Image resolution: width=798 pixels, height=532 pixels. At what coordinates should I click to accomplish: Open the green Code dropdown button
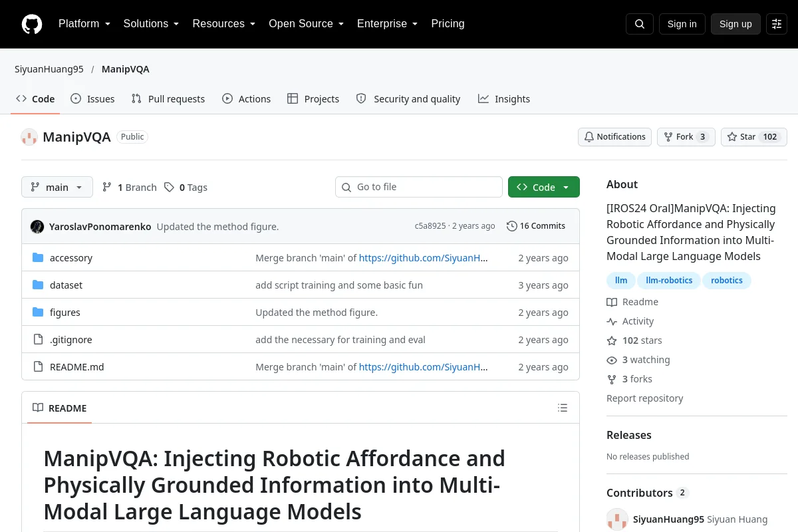click(544, 187)
